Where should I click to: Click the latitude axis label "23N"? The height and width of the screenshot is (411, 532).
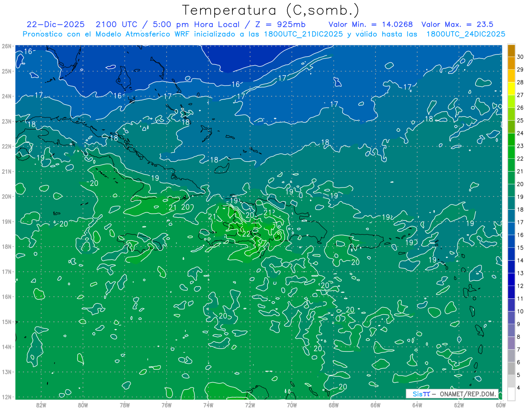pyautogui.click(x=7, y=121)
